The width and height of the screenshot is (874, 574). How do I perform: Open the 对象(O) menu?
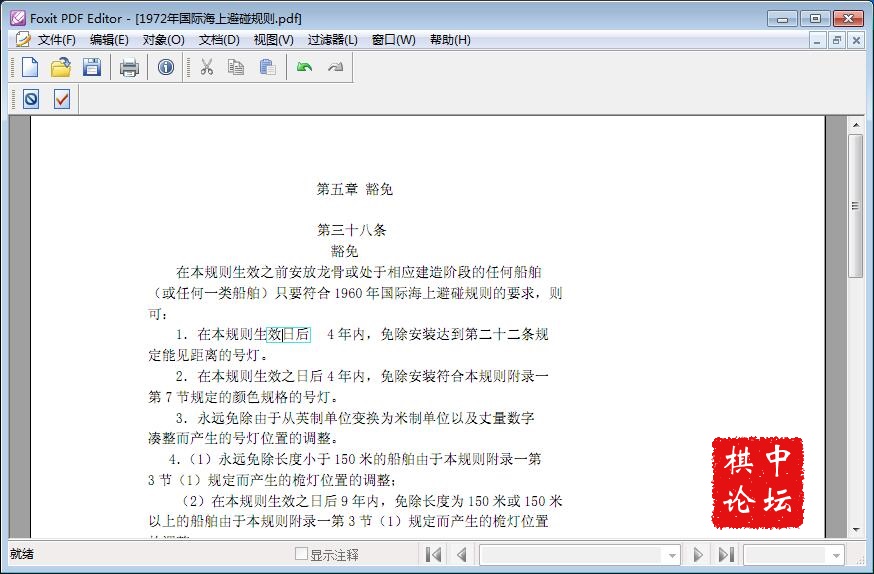point(163,40)
